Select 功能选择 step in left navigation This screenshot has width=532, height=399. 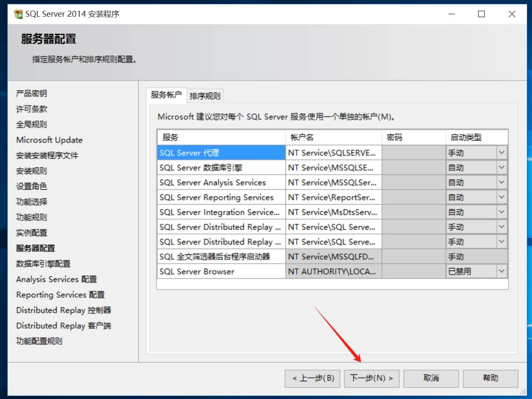click(x=32, y=202)
